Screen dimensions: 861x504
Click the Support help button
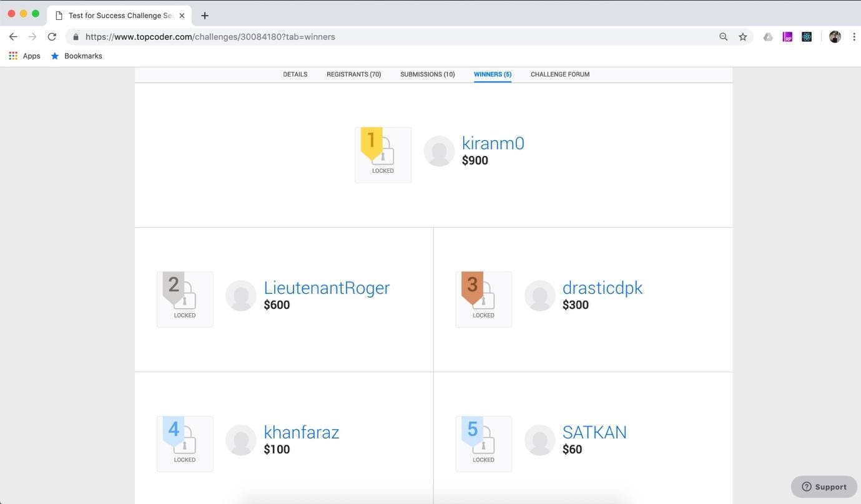click(824, 487)
